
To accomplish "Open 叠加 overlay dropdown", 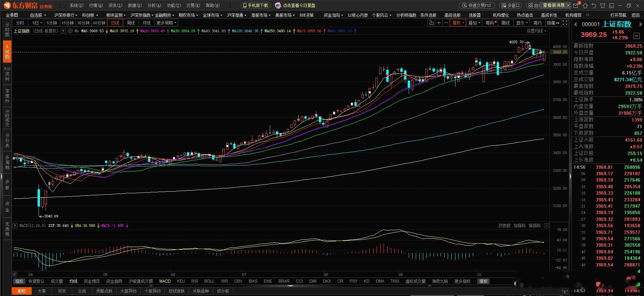I will (x=475, y=23).
